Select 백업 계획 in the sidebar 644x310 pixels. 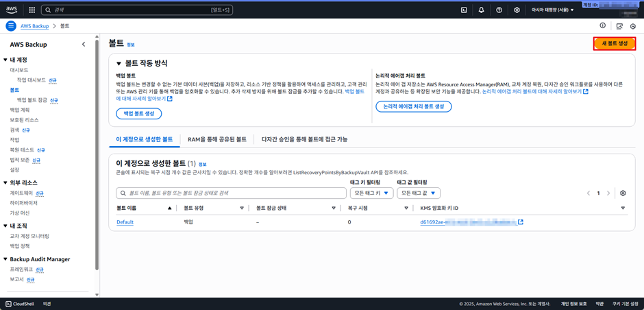click(19, 110)
